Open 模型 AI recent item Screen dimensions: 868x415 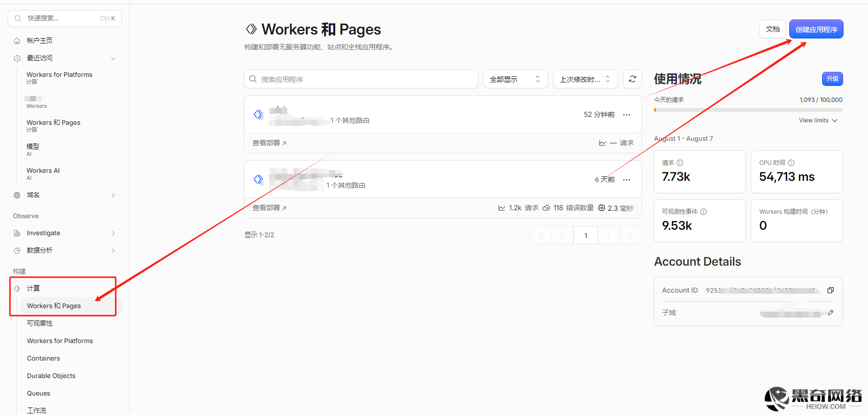[x=33, y=149]
